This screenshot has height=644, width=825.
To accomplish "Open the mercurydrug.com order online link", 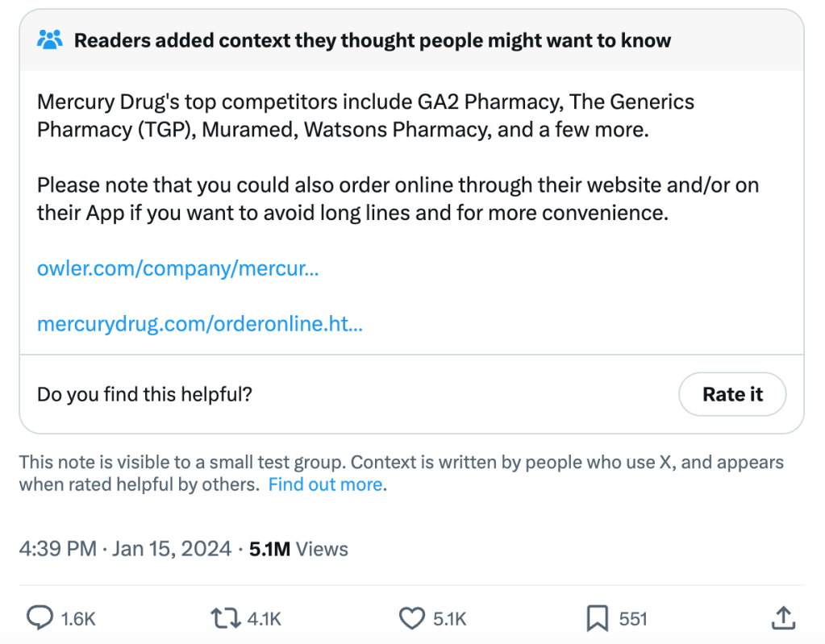I will click(x=200, y=325).
